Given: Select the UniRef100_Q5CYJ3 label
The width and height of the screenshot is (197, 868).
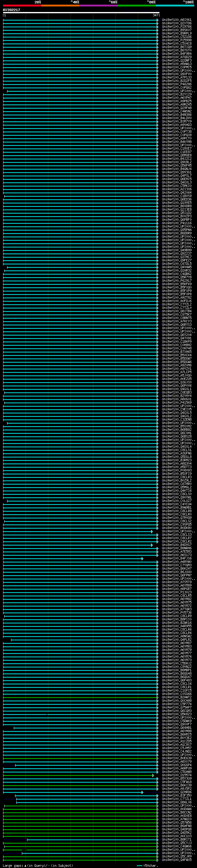Looking at the screenshot, I should click(x=176, y=843).
